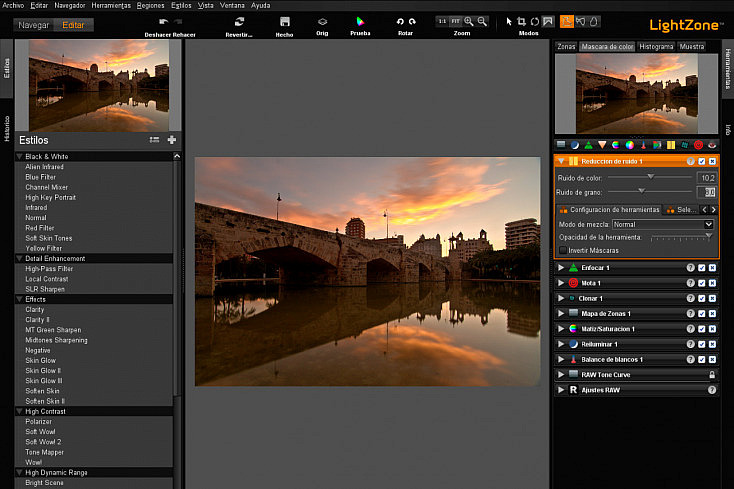Open the Modo de mezcla dropdown
The image size is (734, 489).
click(x=663, y=224)
